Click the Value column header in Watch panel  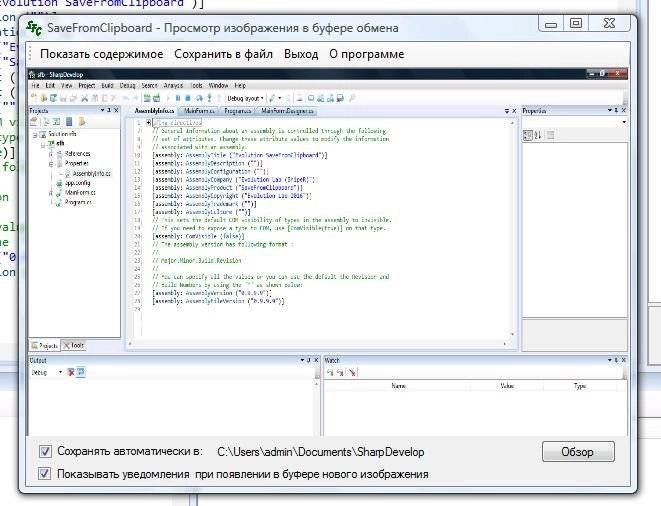click(506, 386)
